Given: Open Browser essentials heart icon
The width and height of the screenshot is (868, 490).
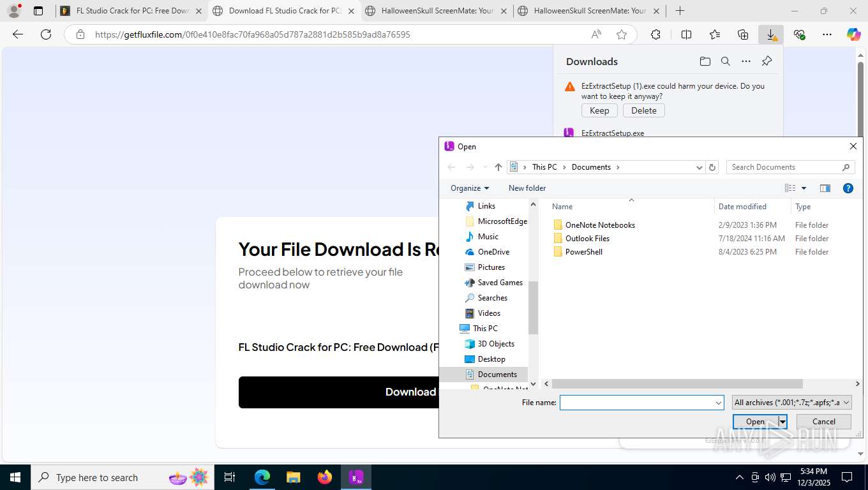Looking at the screenshot, I should pos(799,34).
